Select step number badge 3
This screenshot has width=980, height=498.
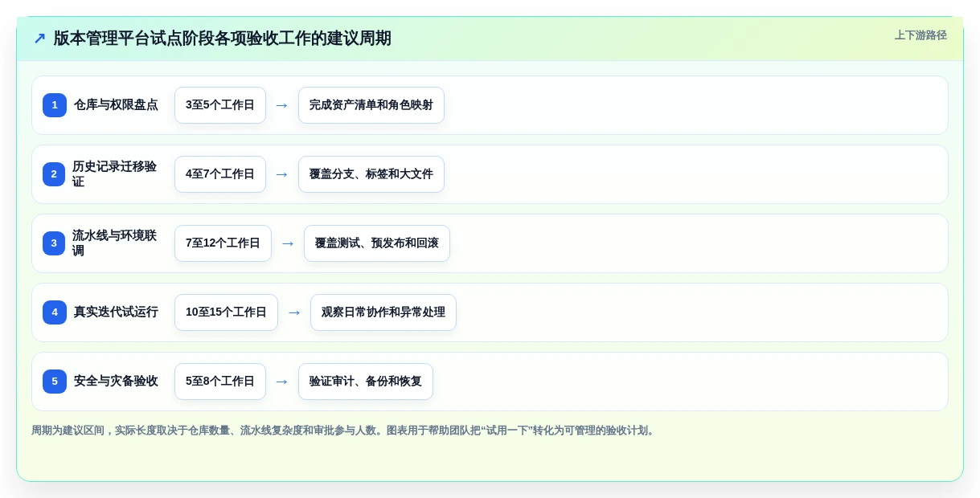point(54,243)
